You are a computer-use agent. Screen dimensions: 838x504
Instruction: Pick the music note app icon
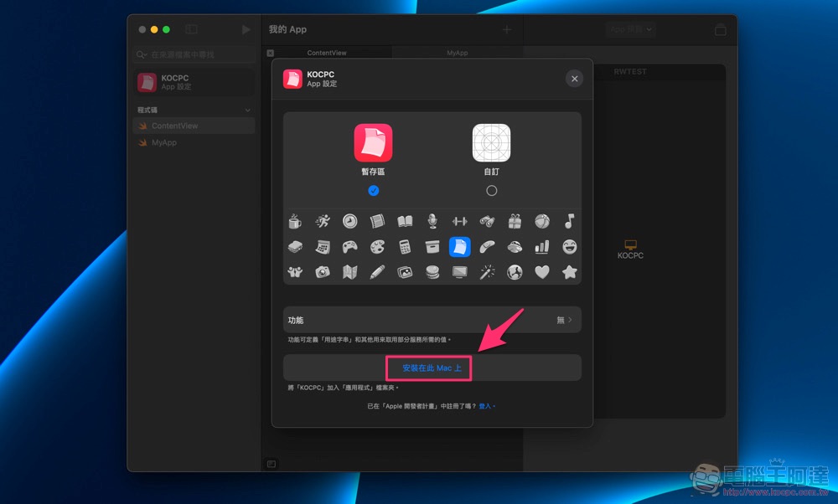(x=569, y=222)
